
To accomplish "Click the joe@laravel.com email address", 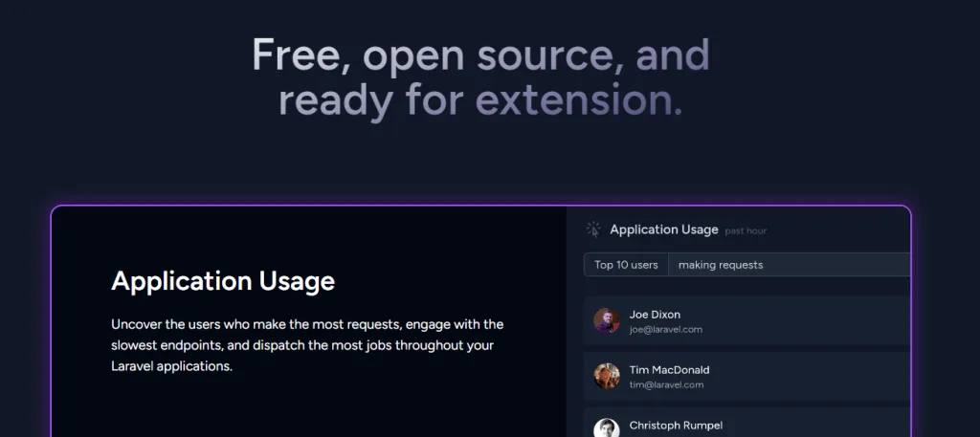I will click(666, 330).
